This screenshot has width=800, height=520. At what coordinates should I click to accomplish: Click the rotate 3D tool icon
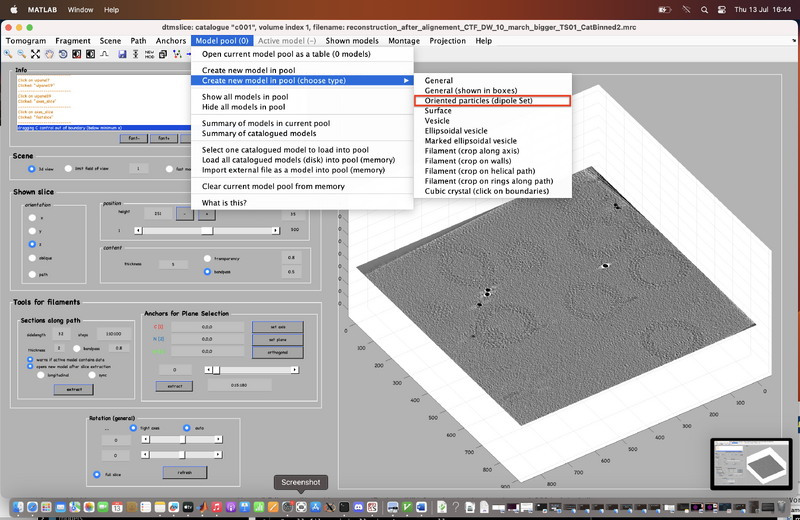pos(64,54)
